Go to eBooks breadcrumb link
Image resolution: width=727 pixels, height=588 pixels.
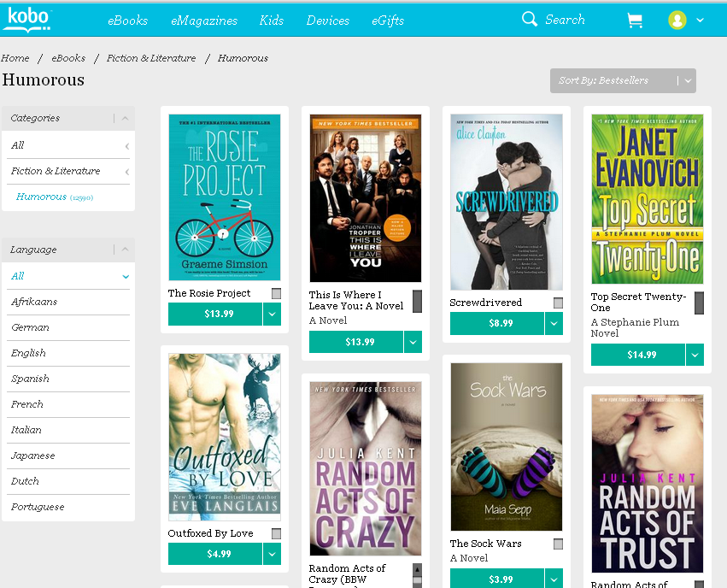(68, 58)
